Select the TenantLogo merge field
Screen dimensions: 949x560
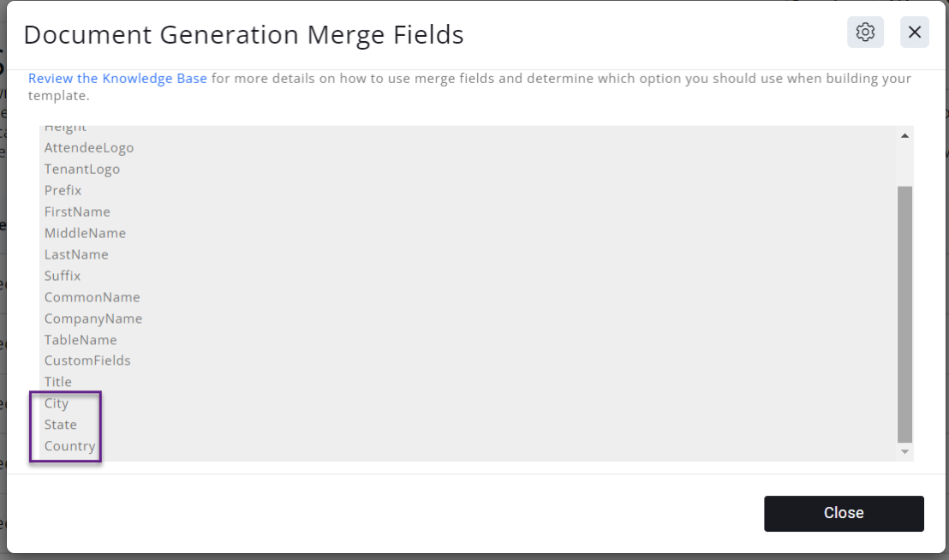[82, 169]
